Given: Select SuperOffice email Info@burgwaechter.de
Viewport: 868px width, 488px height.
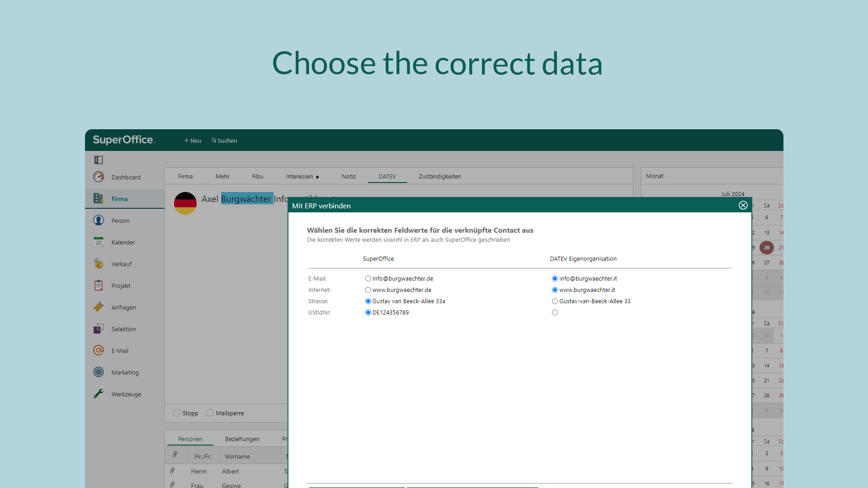Looking at the screenshot, I should pos(368,279).
